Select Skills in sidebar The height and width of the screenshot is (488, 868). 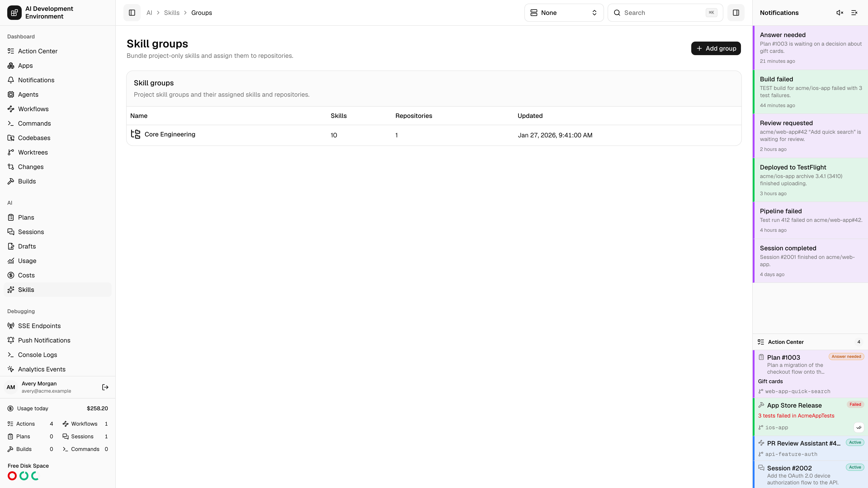58,290
